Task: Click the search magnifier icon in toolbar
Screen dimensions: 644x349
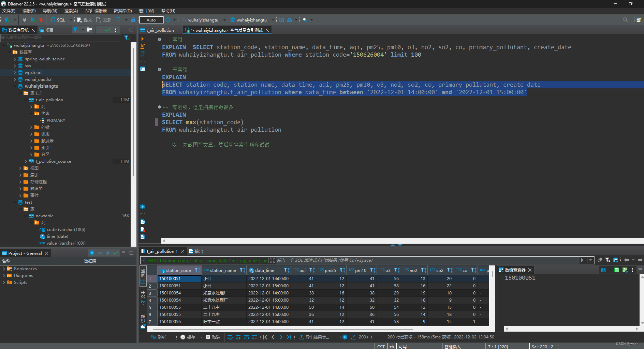Action: tap(305, 20)
